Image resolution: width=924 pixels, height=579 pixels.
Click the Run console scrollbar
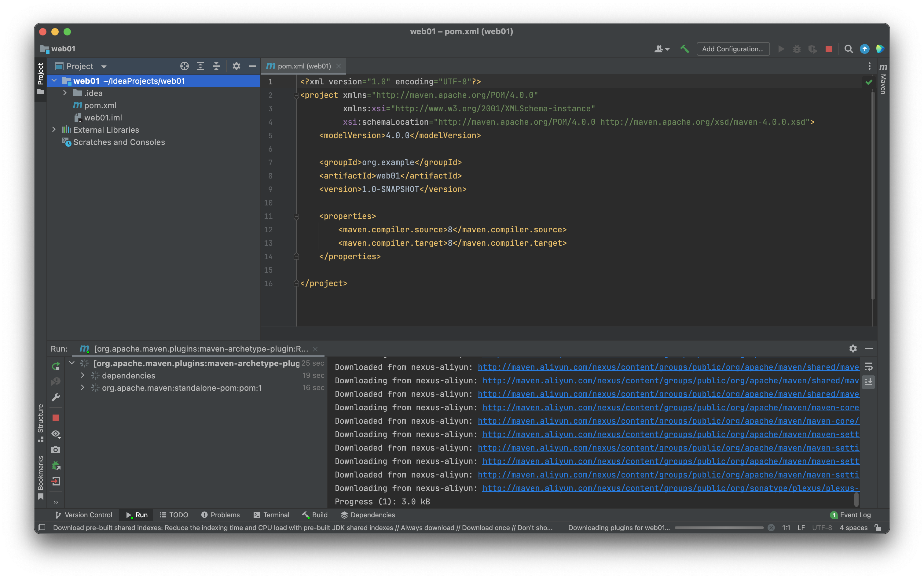(857, 500)
